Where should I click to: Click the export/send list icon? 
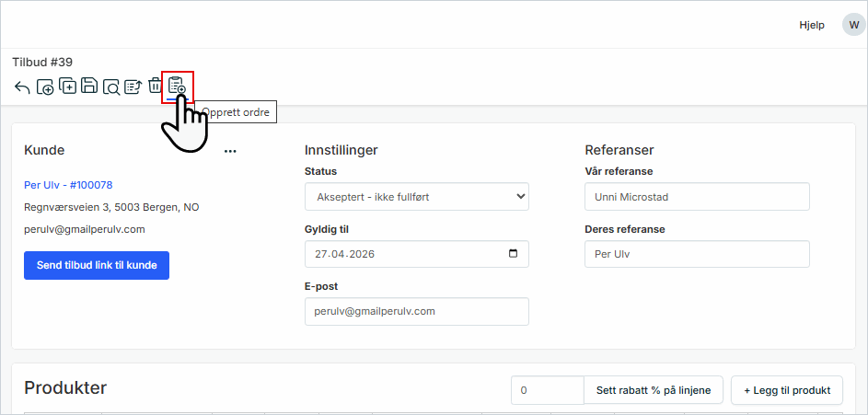point(133,86)
